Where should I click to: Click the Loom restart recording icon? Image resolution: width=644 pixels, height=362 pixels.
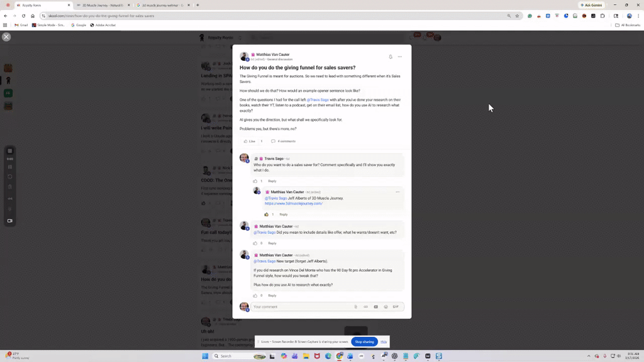[x=10, y=177]
